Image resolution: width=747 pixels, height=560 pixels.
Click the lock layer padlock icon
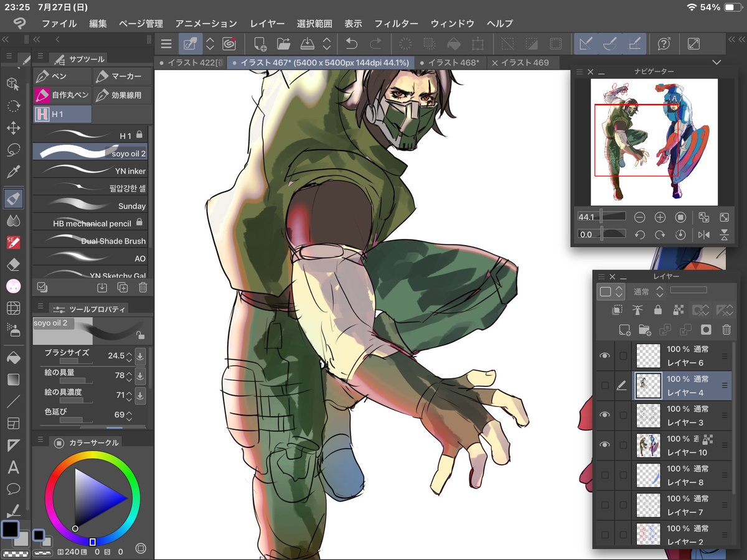(x=658, y=309)
